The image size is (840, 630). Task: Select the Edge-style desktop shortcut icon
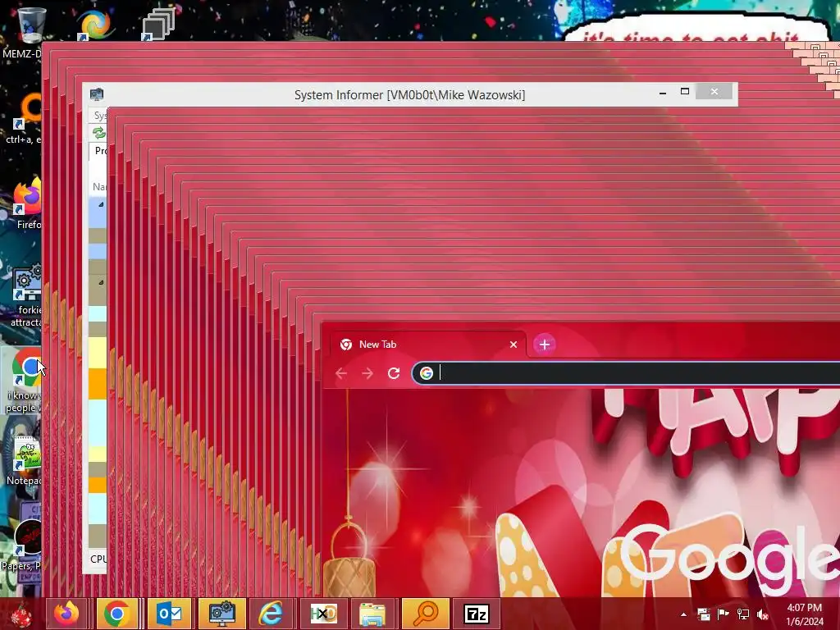[x=95, y=25]
